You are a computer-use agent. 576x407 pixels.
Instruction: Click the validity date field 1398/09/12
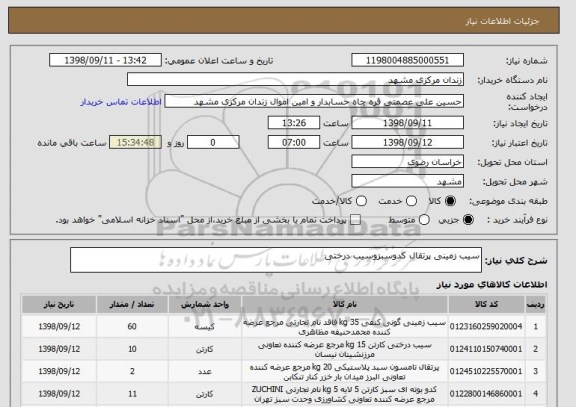pyautogui.click(x=407, y=142)
